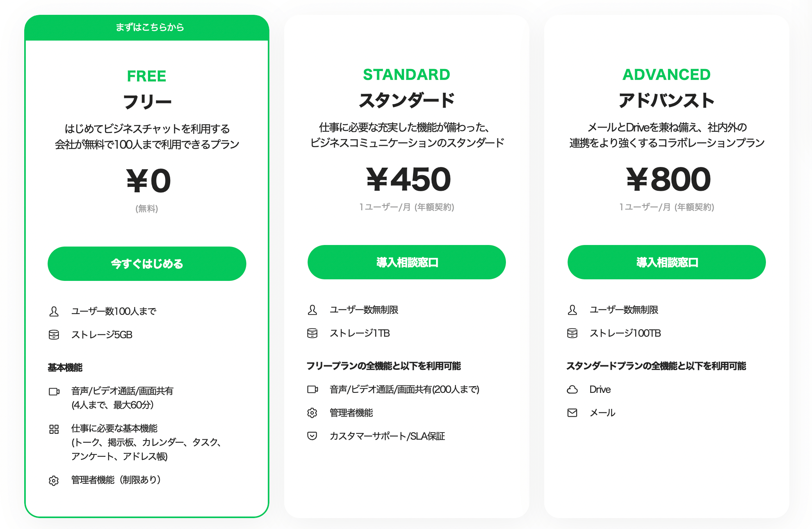Click the storage icon beside ストレージ5GB

point(54,335)
